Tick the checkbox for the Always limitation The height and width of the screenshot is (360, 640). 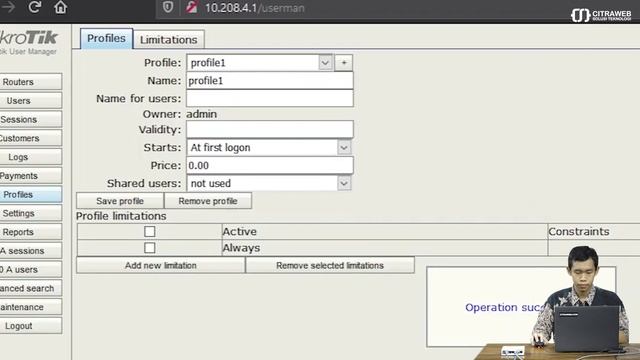tap(150, 248)
